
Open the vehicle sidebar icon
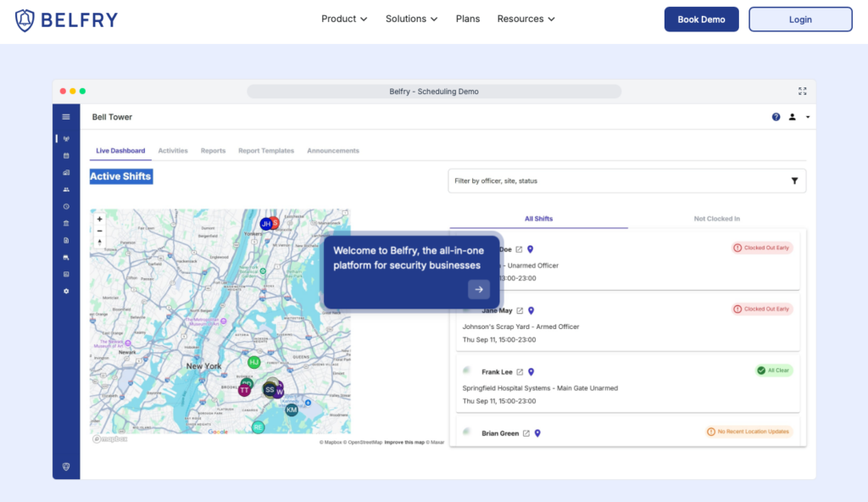click(66, 258)
